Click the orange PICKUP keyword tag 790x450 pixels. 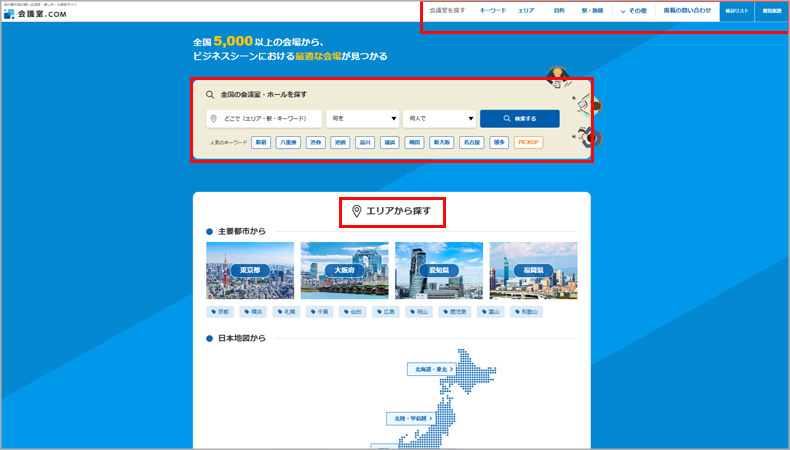(528, 143)
